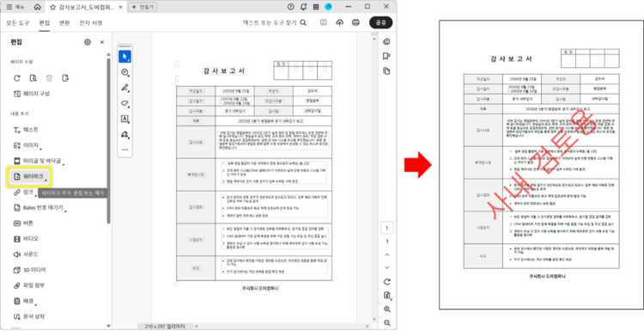Click the 만들기 create button
The image size is (644, 331).
click(143, 7)
